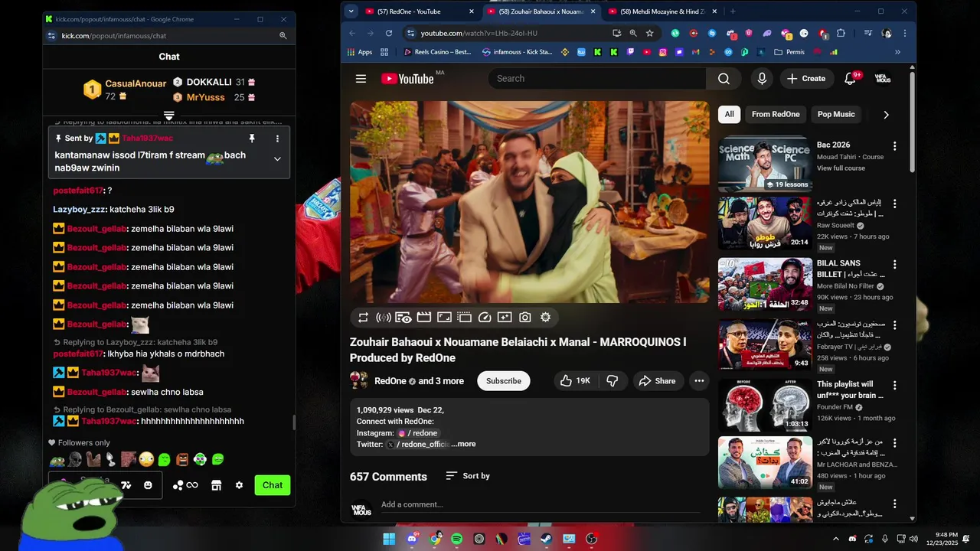Click the volume boost waves icon under video
The height and width of the screenshot is (551, 980).
(x=384, y=317)
